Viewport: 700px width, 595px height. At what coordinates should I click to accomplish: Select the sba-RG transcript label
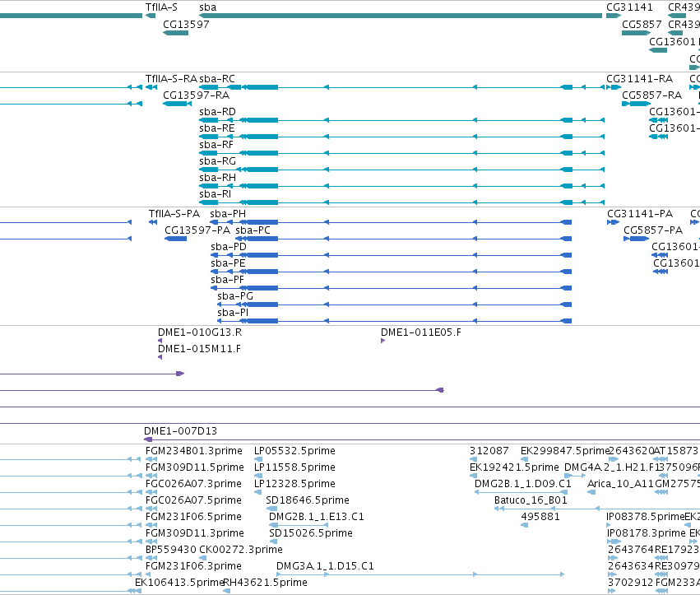(217, 161)
